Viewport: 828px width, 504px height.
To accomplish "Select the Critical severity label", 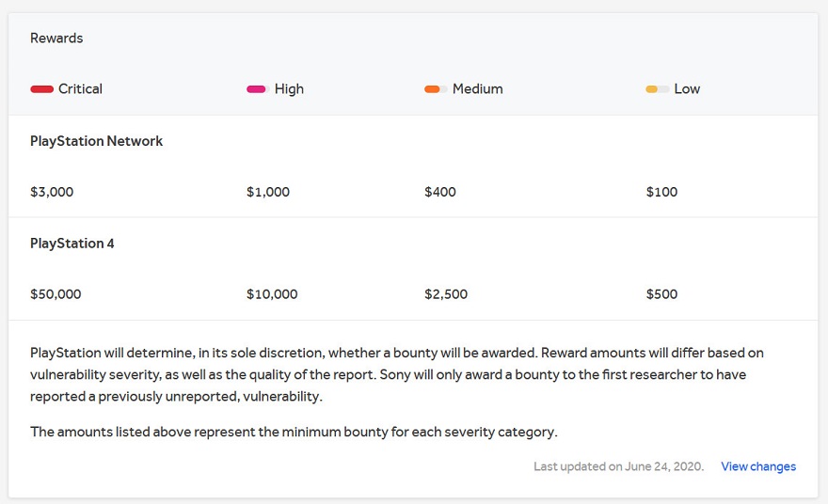I will 80,88.
